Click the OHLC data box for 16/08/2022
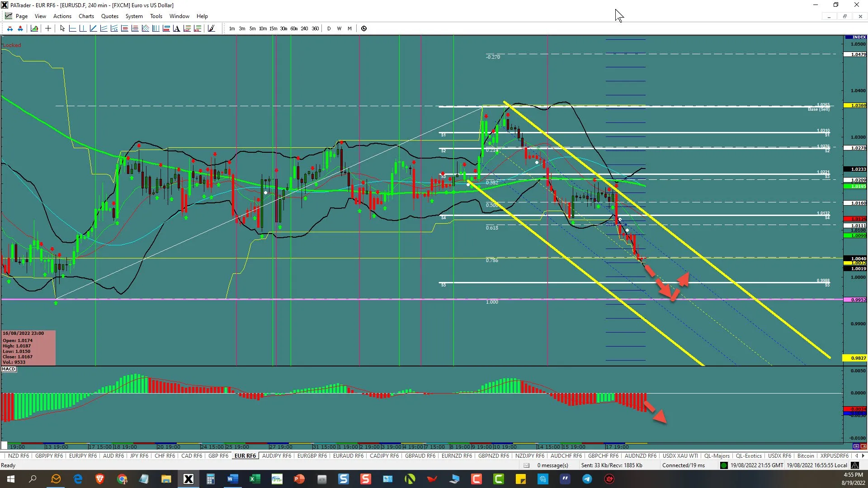This screenshot has height=488, width=868. [x=28, y=348]
